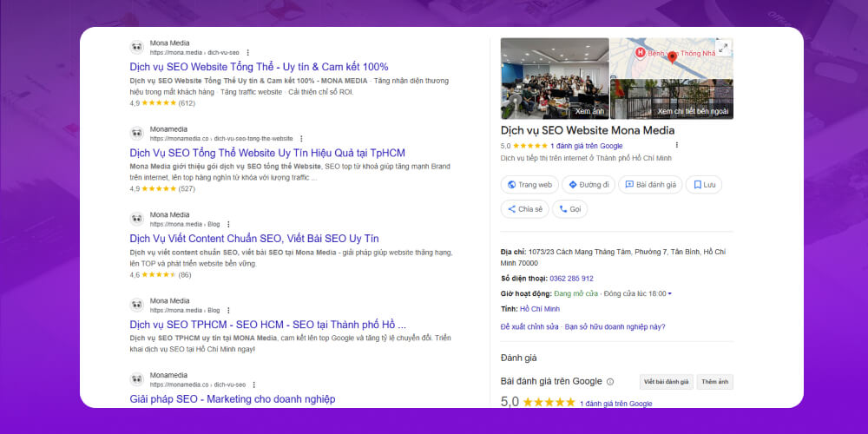Click 4,6 star rating (86) under third result

click(161, 274)
